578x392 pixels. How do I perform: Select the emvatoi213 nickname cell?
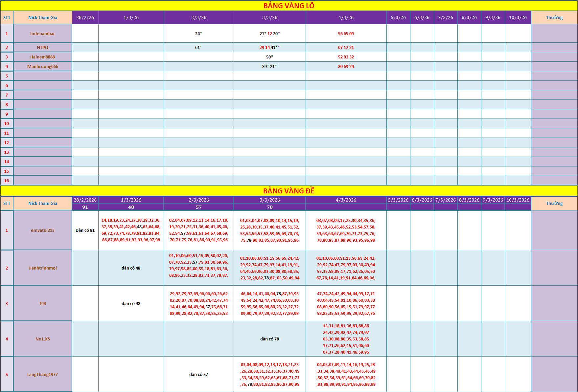point(43,230)
